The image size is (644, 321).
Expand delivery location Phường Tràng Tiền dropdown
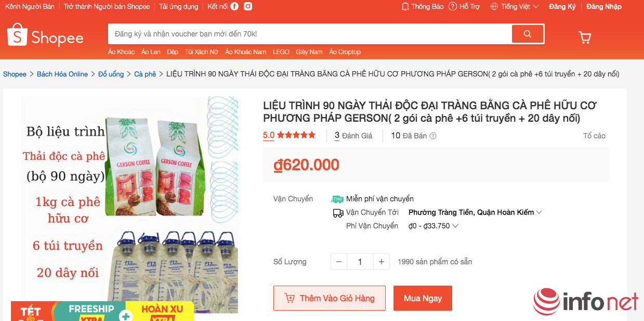[x=539, y=212]
